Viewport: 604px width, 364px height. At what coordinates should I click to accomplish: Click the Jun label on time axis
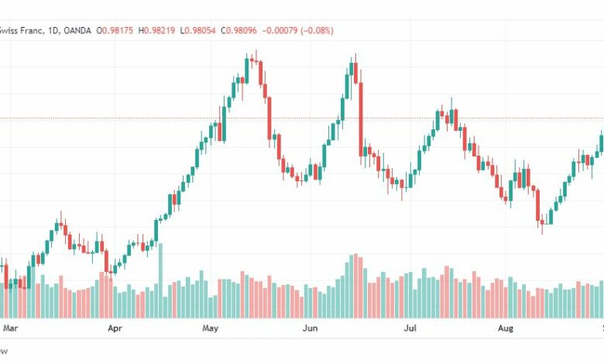pos(310,328)
